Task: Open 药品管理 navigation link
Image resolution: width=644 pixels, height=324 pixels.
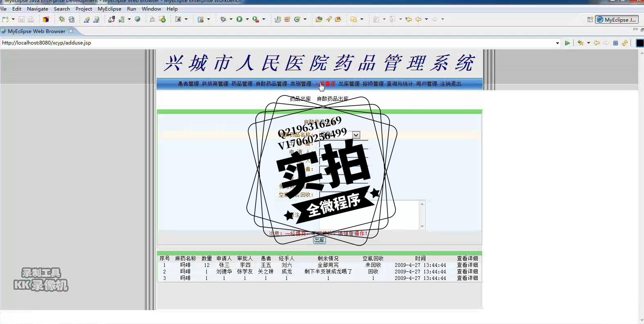Action: 242,84
